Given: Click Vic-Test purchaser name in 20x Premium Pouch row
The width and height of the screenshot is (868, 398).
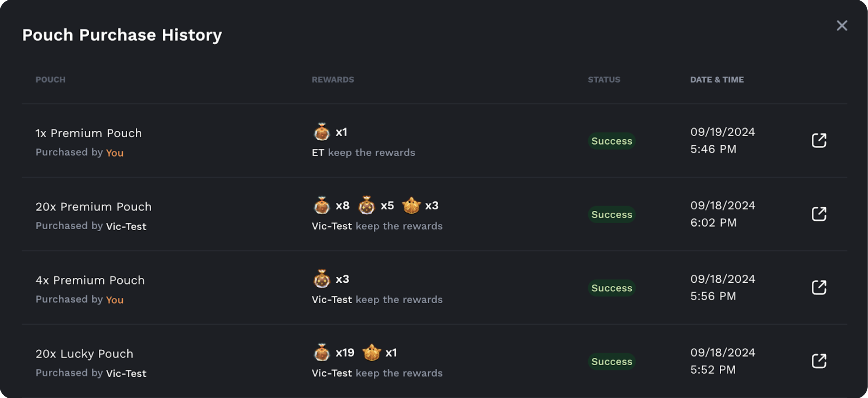Looking at the screenshot, I should tap(126, 226).
